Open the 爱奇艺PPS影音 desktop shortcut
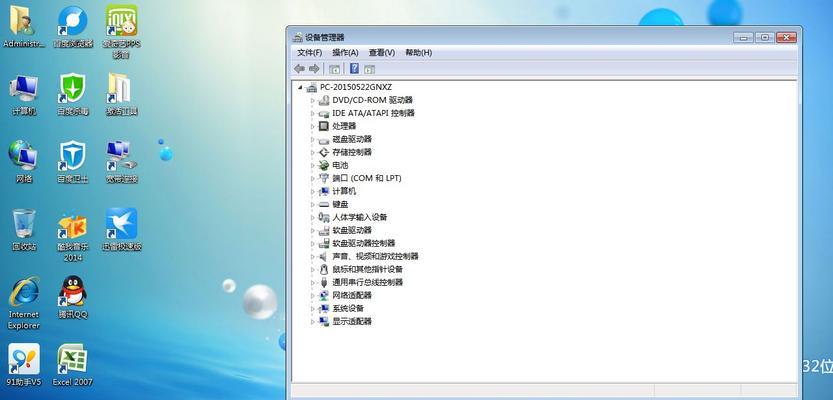The height and width of the screenshot is (400, 833). (121, 32)
